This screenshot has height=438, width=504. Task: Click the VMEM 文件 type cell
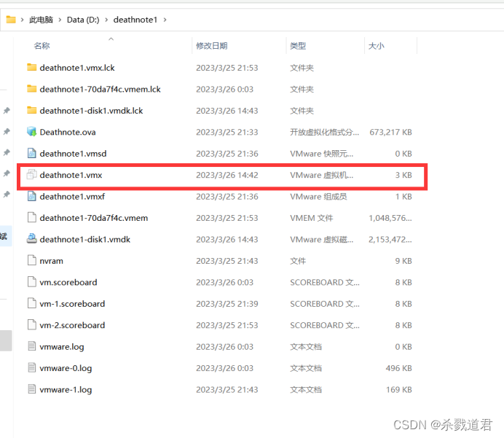(x=312, y=218)
